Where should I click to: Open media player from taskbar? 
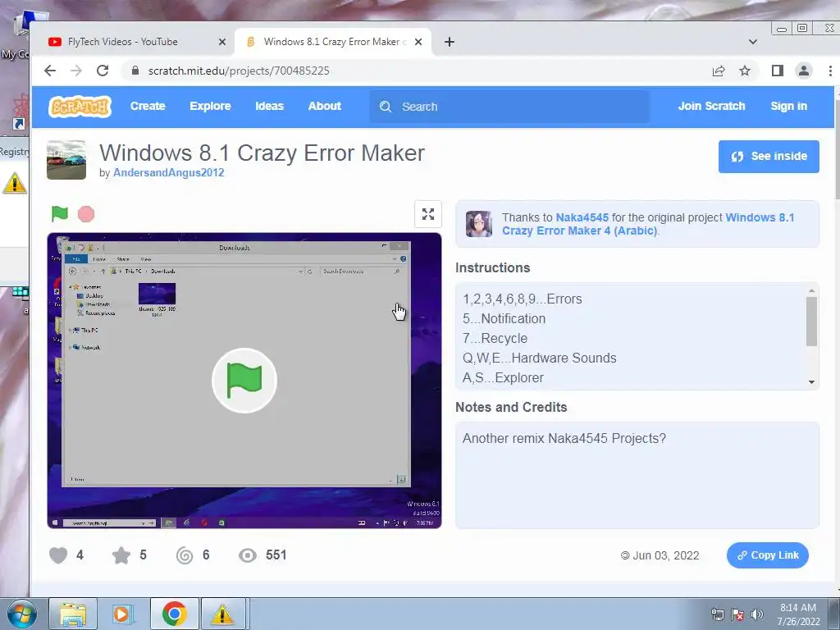point(123,614)
